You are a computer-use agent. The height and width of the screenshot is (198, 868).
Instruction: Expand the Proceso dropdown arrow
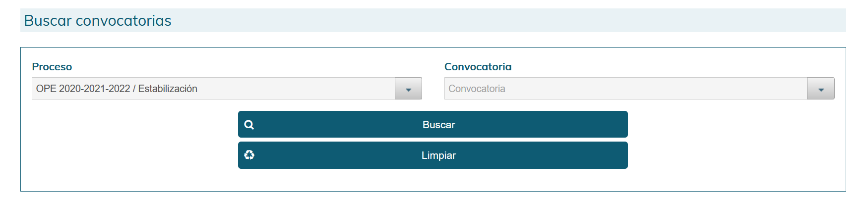[408, 89]
